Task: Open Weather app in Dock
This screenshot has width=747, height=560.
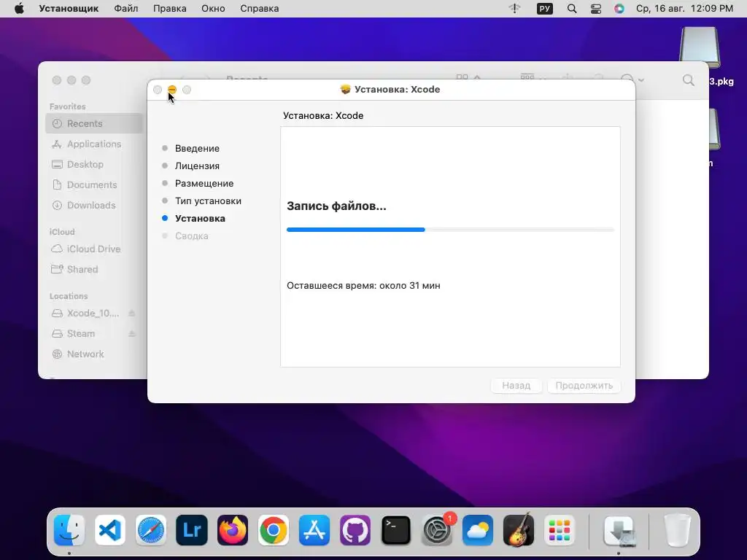Action: [x=478, y=530]
